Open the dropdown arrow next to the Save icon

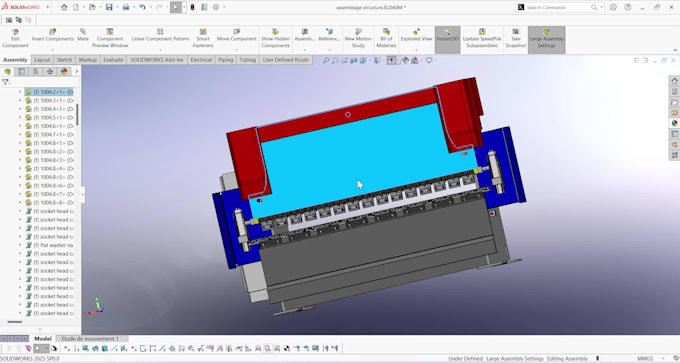[117, 7]
